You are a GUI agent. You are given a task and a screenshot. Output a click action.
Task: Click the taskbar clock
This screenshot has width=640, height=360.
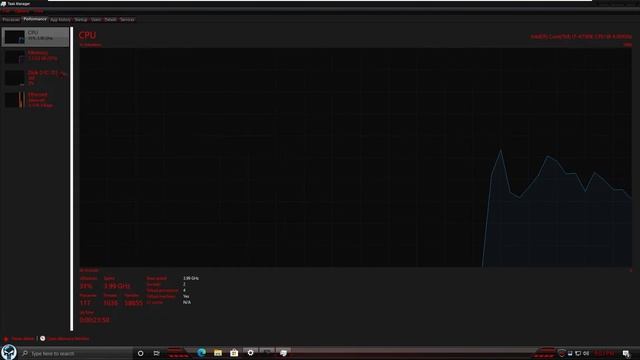point(604,353)
